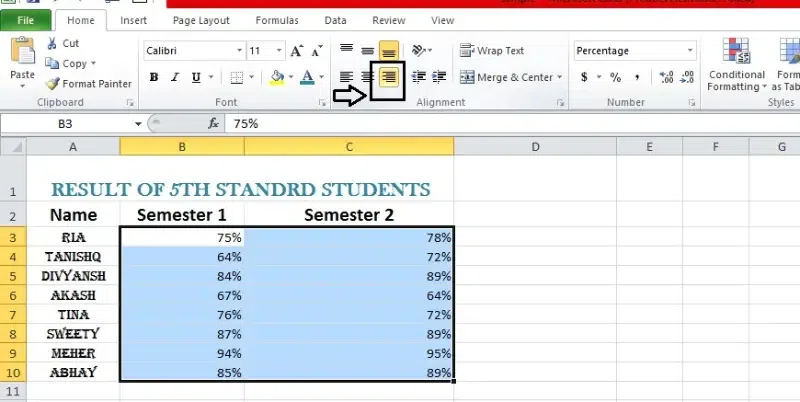The width and height of the screenshot is (800, 402).
Task: Open the Number group dialog launcher
Action: pos(692,103)
